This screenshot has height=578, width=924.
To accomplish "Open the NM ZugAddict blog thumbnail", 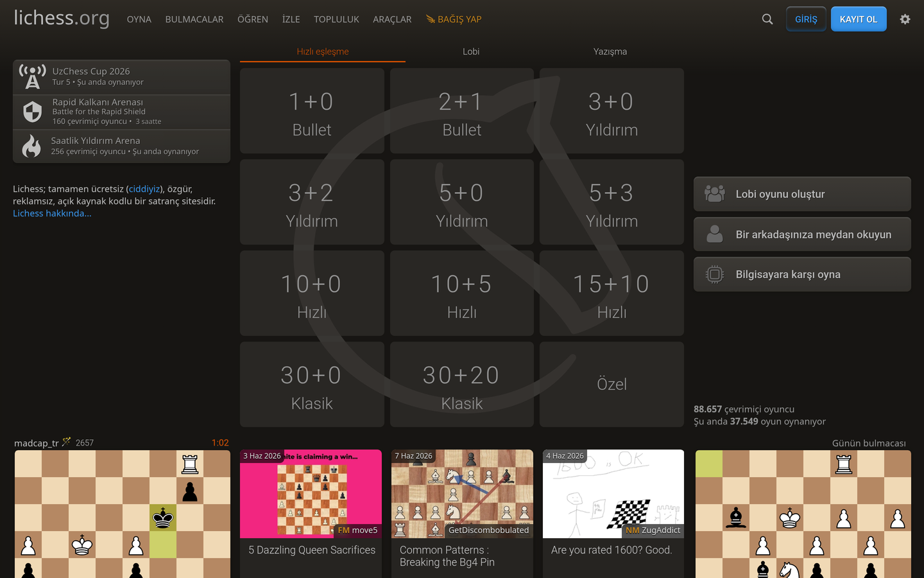I will pos(613,494).
